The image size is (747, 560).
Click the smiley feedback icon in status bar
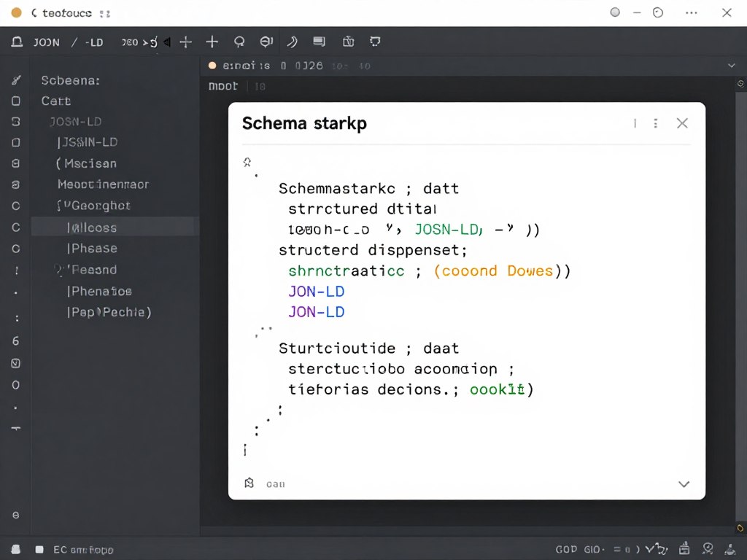tap(708, 549)
